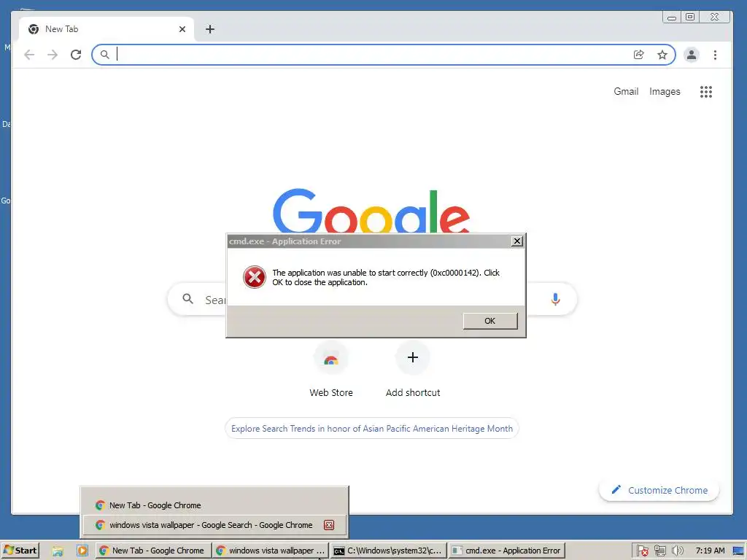747x560 pixels.
Task: Open the network tray icon
Action: tap(659, 551)
